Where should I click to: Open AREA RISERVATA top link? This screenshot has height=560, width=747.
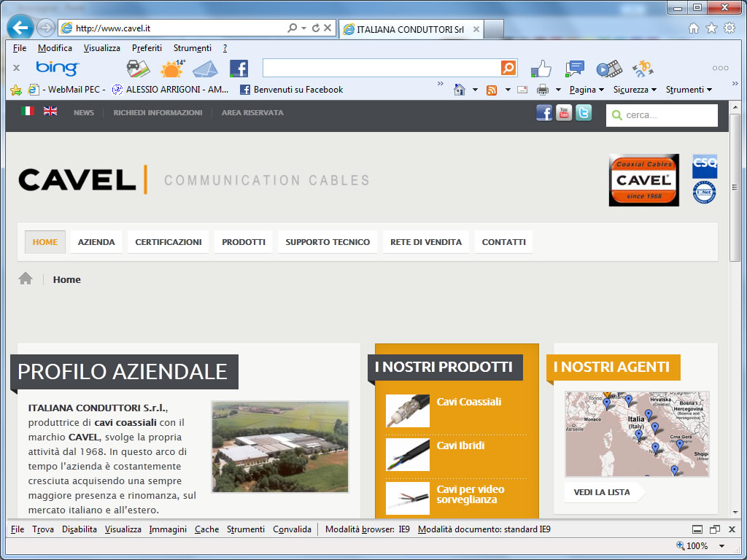(252, 113)
